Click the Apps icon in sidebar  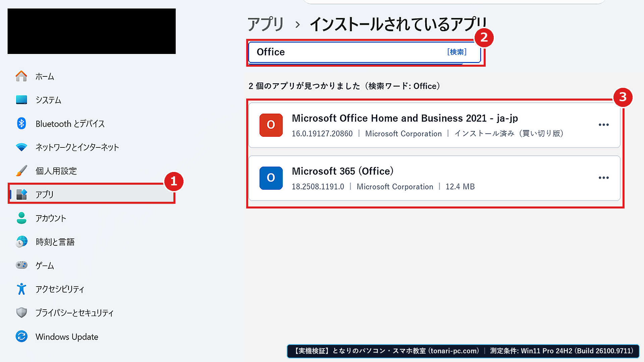21,194
